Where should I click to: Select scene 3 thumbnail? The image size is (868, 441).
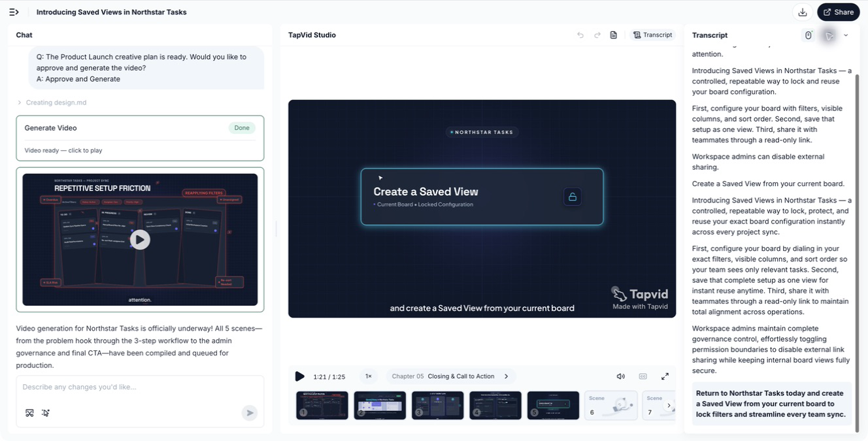(438, 405)
